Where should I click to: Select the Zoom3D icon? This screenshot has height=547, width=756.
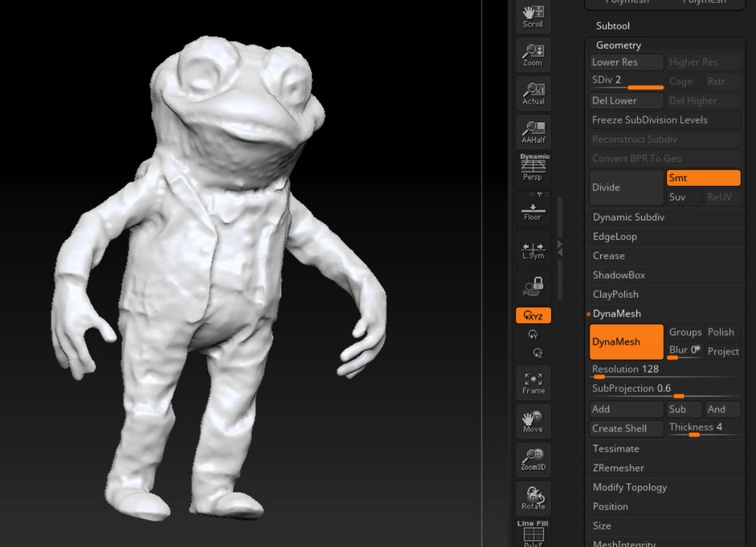[x=533, y=460]
